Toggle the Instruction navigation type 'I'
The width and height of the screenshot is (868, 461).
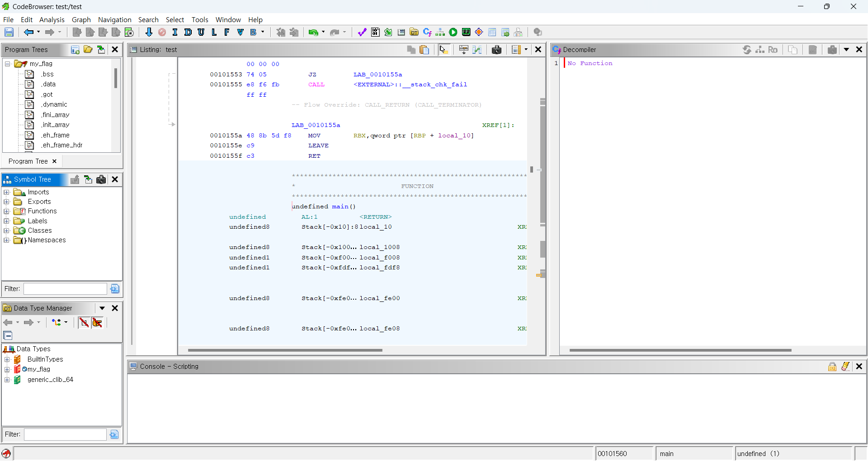(x=175, y=32)
